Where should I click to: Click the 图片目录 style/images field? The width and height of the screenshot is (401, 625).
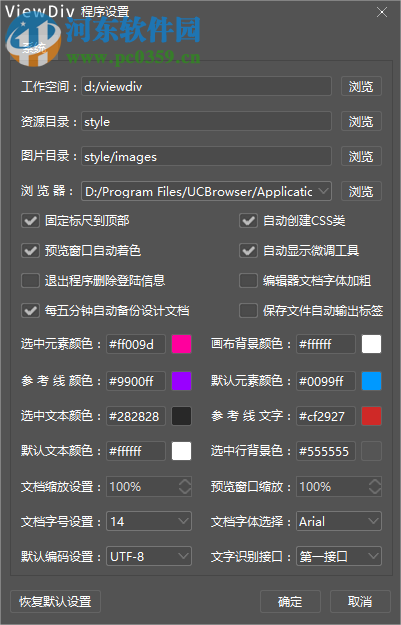point(206,156)
